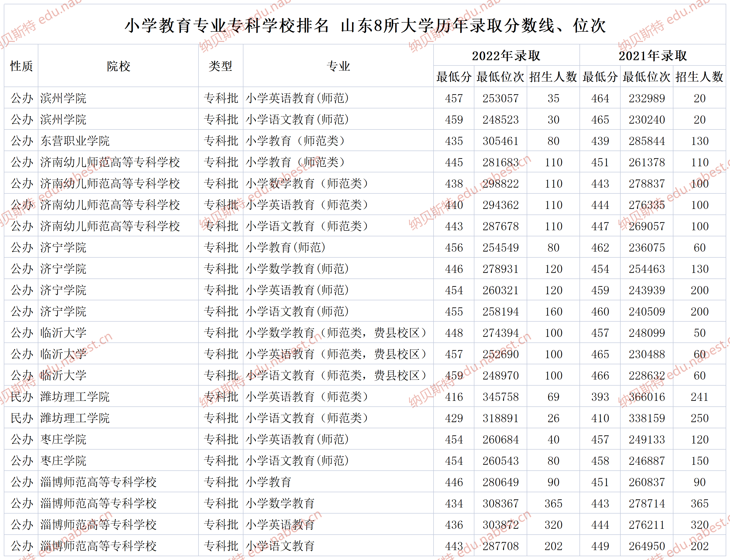Screen dimensions: 730x560
Task: Select the 小学教育(师范) major for 济宁学院
Action: 286,247
